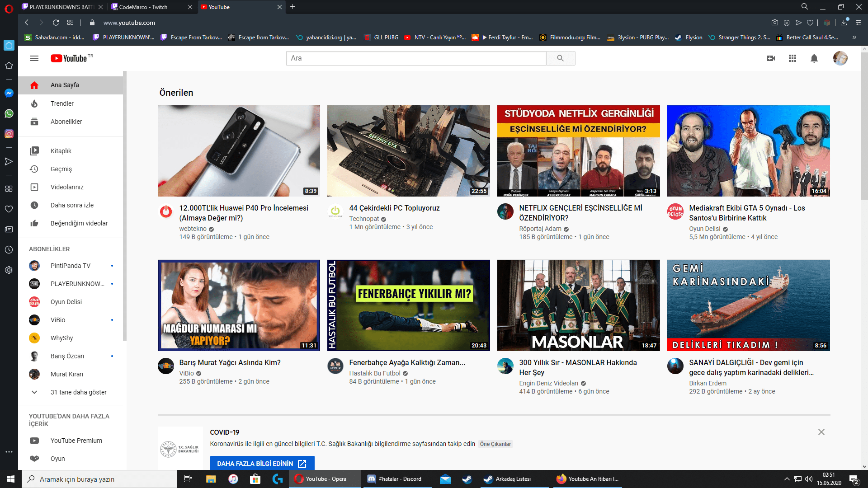868x488 pixels.
Task: Select Trendler in the YouTube sidebar
Action: tap(71, 103)
